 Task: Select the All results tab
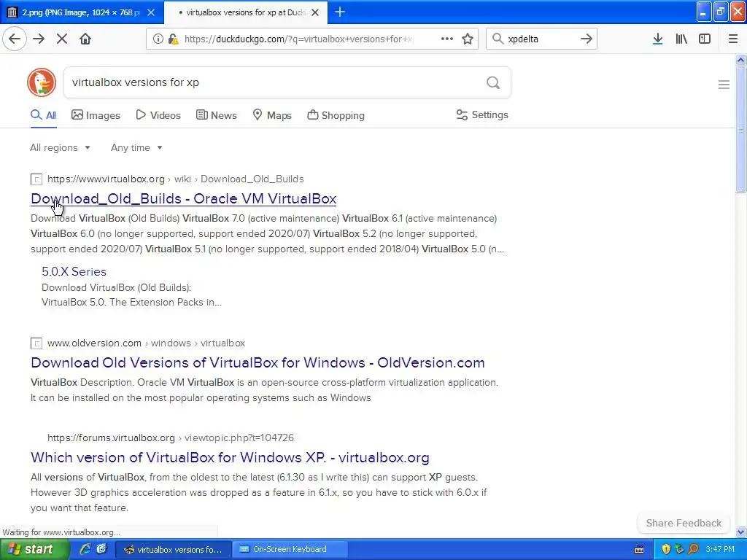click(43, 115)
